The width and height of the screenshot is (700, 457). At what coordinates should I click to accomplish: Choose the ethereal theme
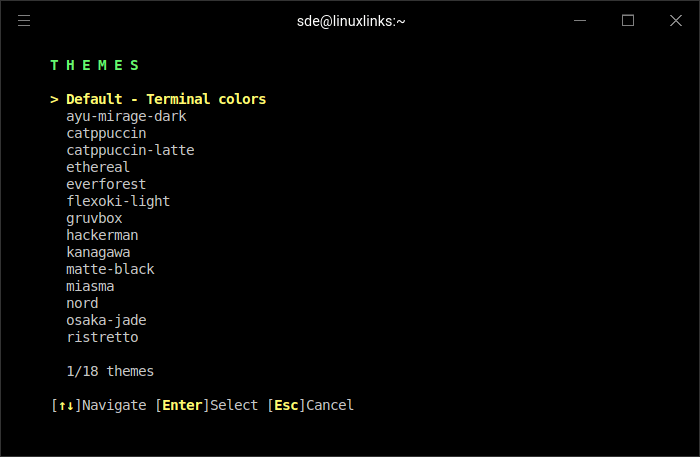pos(98,167)
